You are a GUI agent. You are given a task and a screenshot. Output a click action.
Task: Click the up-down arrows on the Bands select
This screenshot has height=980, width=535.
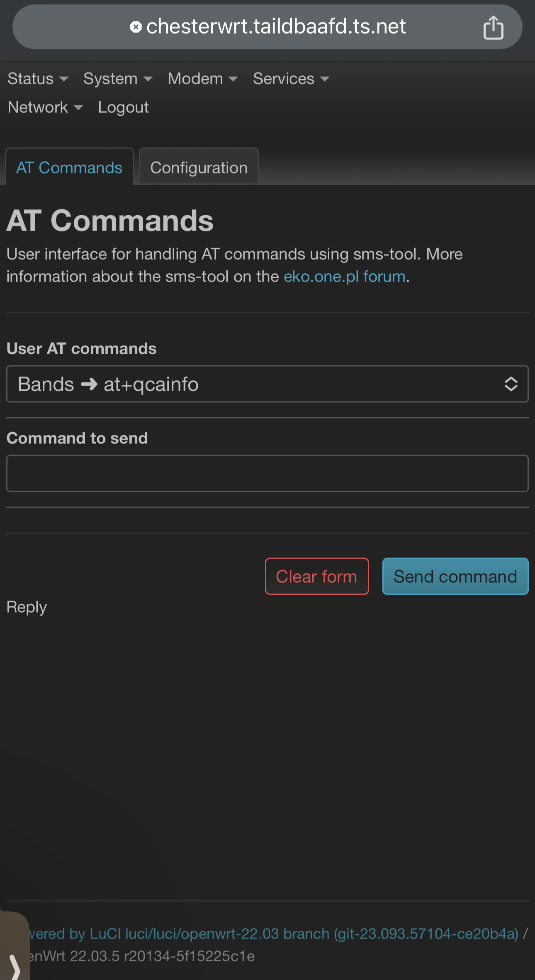511,384
